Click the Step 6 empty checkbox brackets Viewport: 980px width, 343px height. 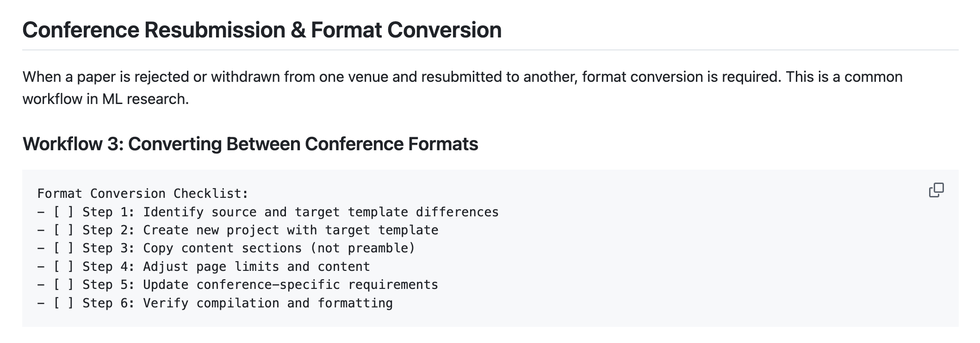click(63, 303)
